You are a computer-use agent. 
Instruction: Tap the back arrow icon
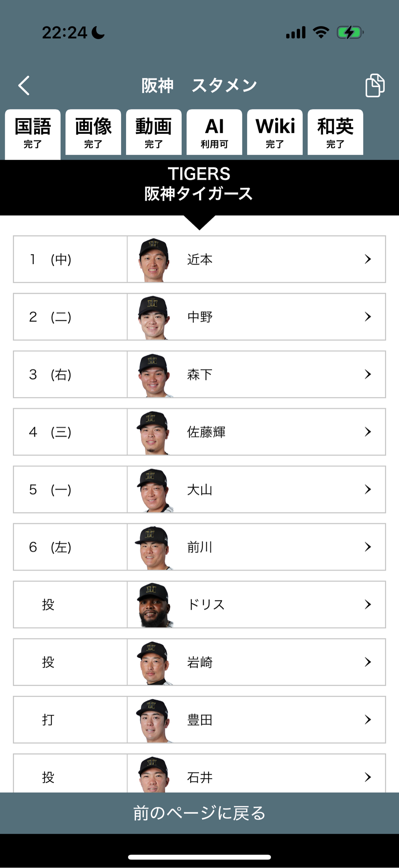tap(24, 86)
